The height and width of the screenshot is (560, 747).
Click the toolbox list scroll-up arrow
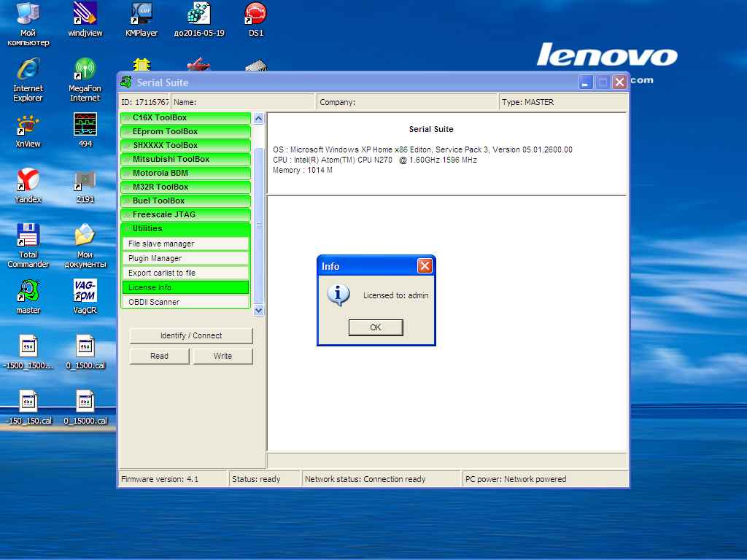[x=259, y=118]
